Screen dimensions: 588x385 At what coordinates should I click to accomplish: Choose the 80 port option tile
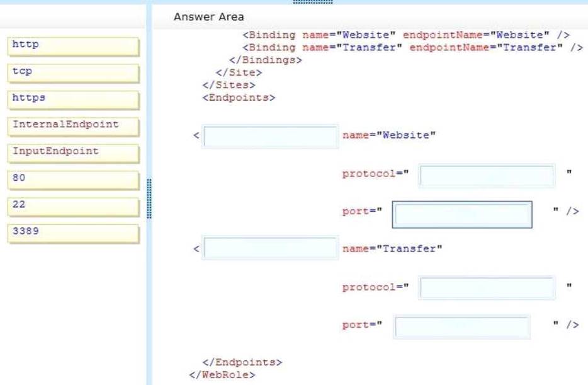click(74, 179)
